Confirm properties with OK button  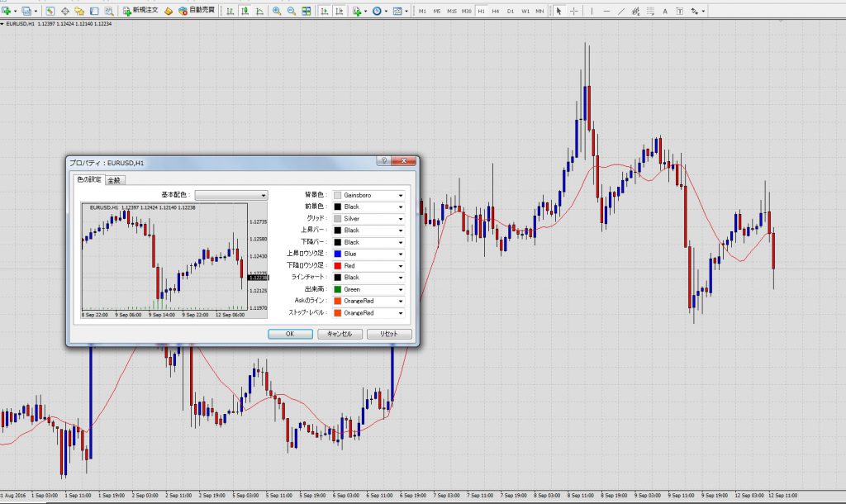tap(290, 334)
